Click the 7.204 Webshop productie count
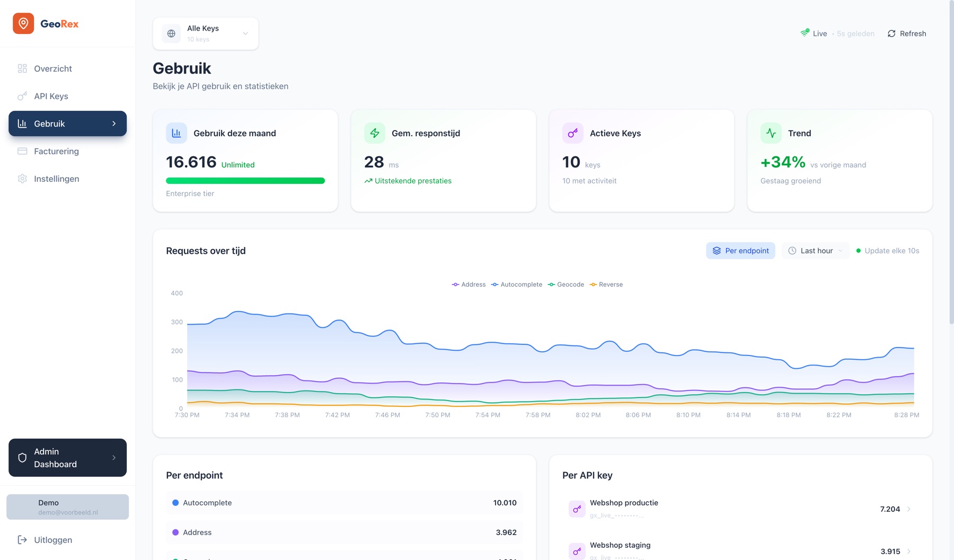The width and height of the screenshot is (954, 560). [890, 509]
